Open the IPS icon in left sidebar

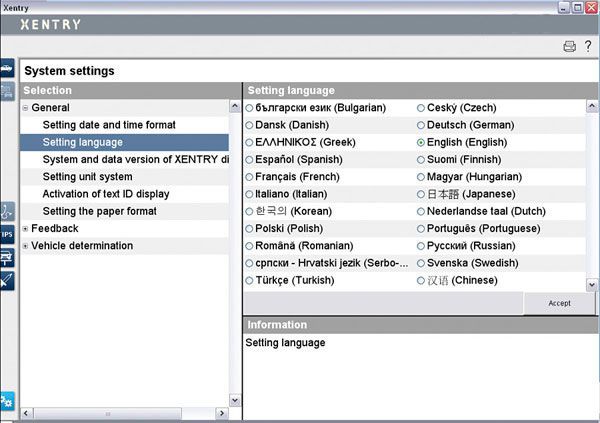point(7,235)
